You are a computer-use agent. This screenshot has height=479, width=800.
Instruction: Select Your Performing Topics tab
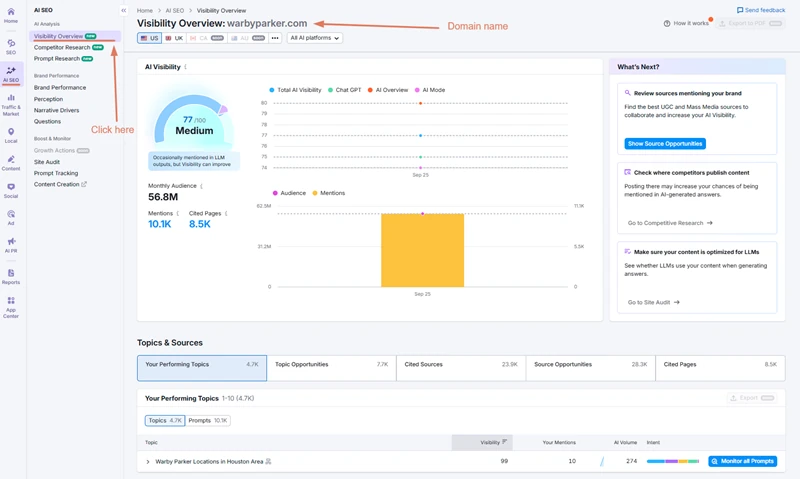202,368
